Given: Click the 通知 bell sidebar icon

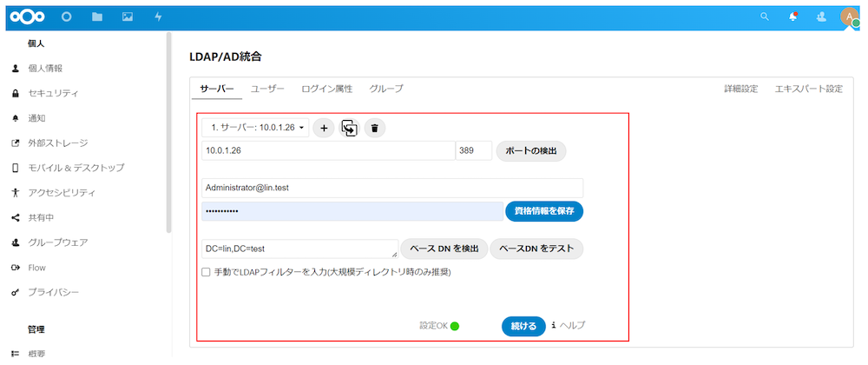Looking at the screenshot, I should (16, 118).
